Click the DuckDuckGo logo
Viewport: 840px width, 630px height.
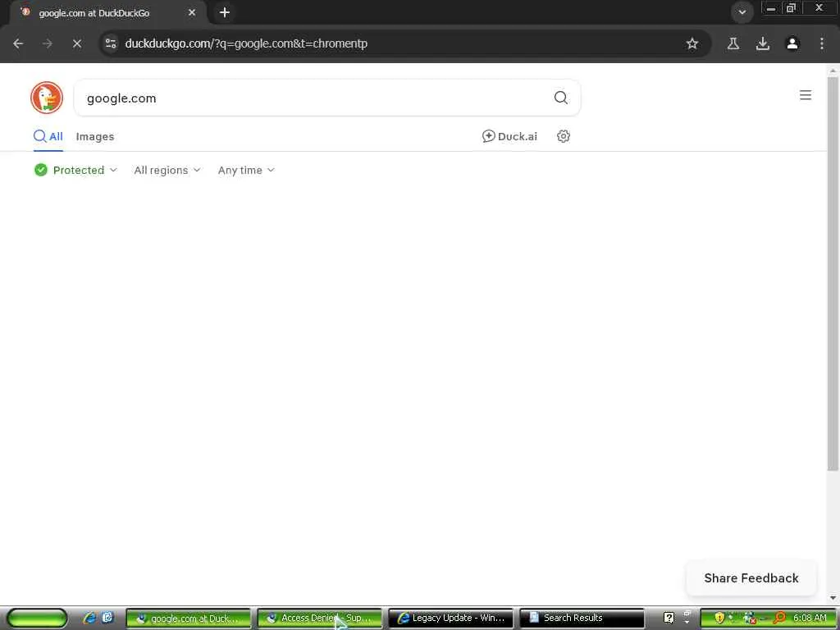(x=47, y=98)
